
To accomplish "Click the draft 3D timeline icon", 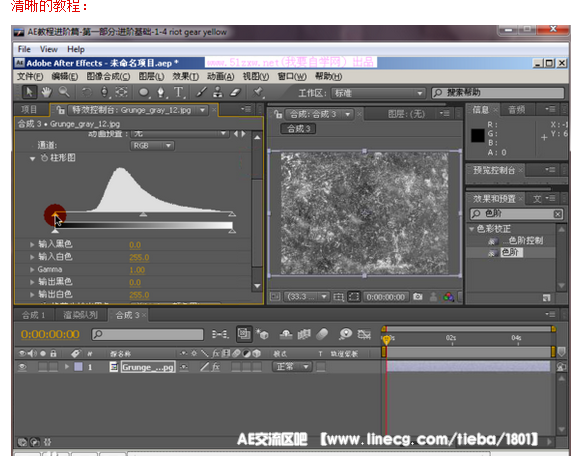I will pyautogui.click(x=262, y=334).
